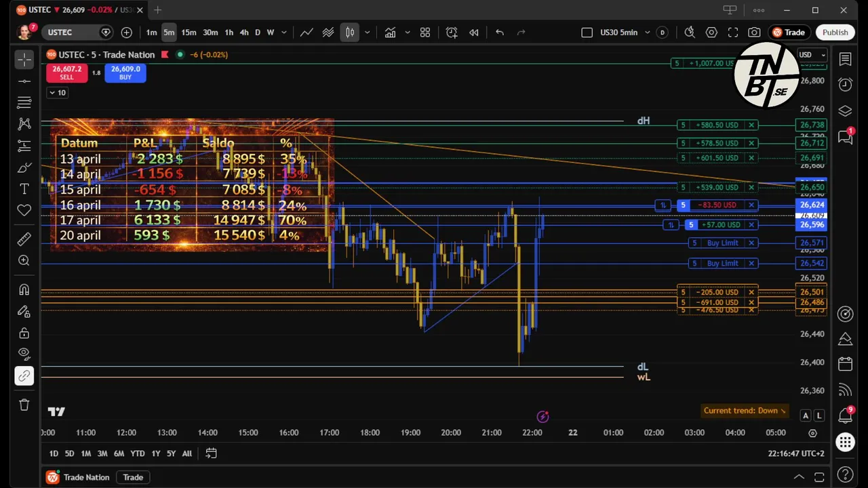Remove drawings with the trash icon

[x=24, y=405]
